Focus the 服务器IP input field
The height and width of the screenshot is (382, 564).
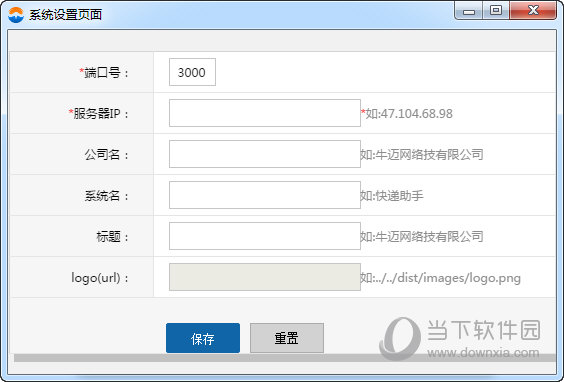click(x=265, y=113)
